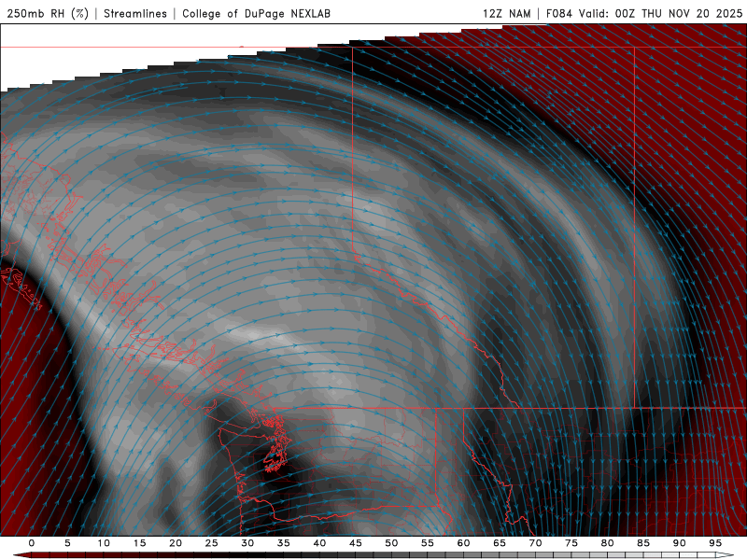Click the colorbar value 75 label

point(571,543)
